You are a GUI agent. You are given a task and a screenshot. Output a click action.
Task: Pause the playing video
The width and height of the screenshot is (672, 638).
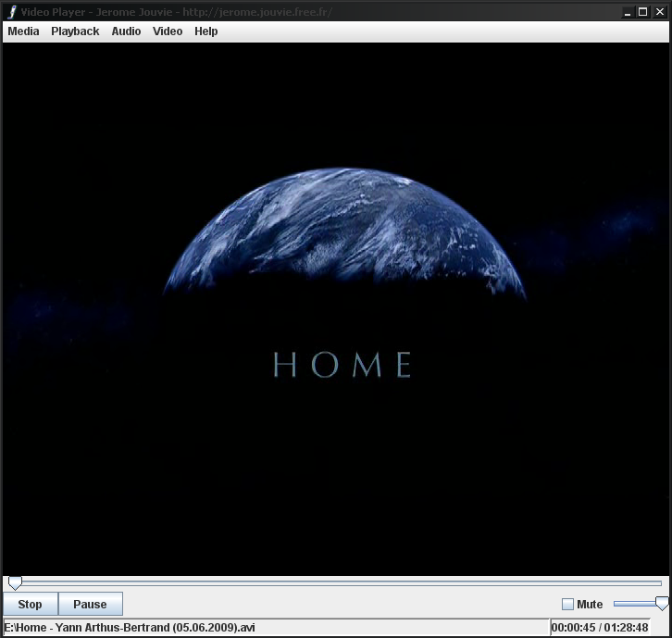tap(90, 604)
